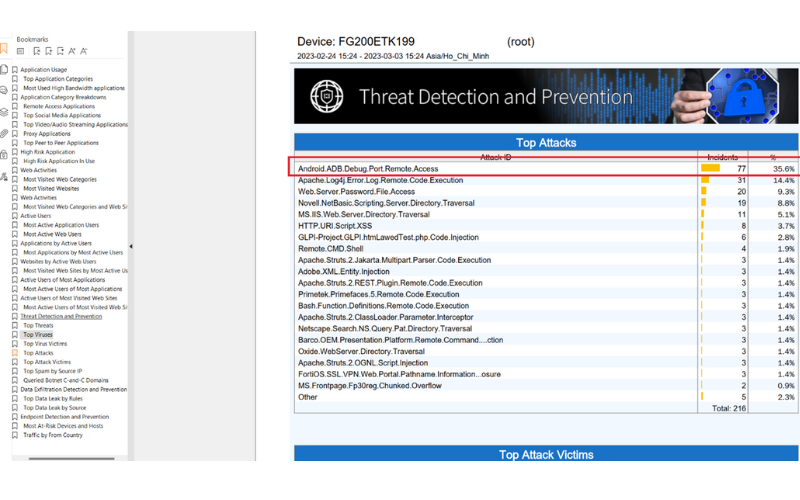
Task: Open the Attachments paperclip panel
Action: [x=4, y=133]
